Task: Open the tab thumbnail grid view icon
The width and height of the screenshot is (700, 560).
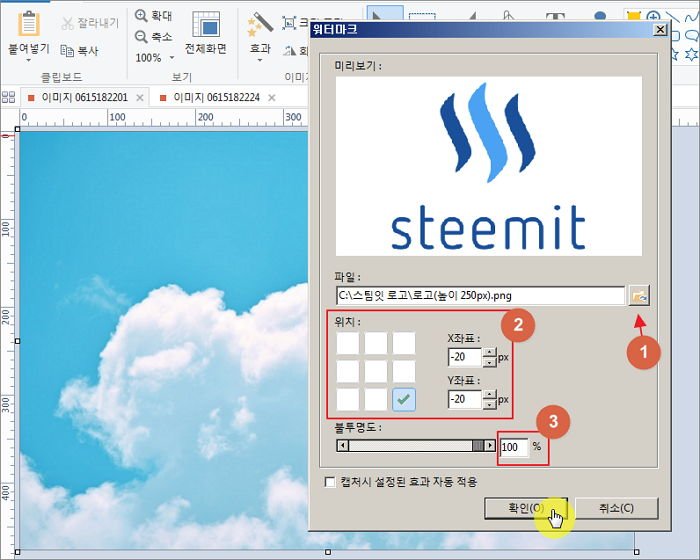Action: [x=8, y=97]
